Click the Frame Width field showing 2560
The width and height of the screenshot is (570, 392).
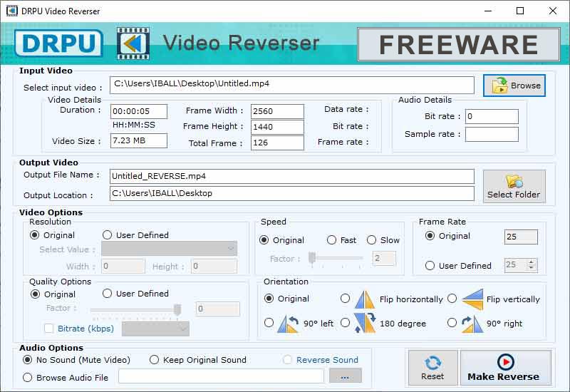coord(277,111)
